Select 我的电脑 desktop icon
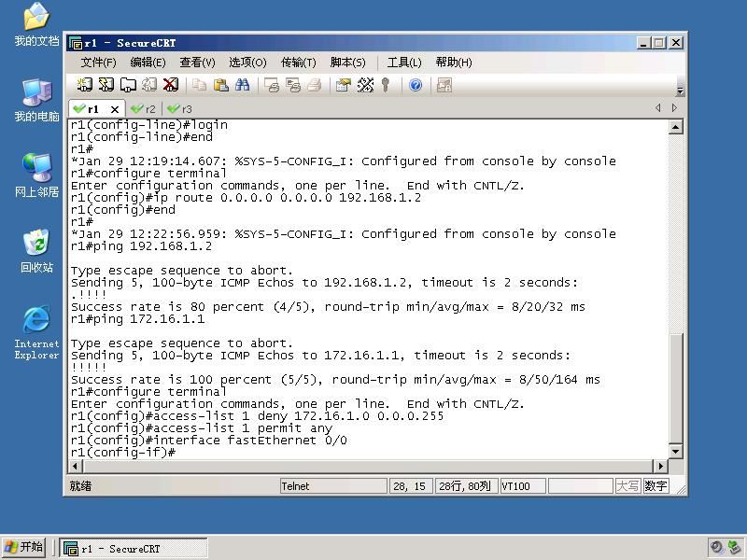747x560 pixels. [x=36, y=100]
